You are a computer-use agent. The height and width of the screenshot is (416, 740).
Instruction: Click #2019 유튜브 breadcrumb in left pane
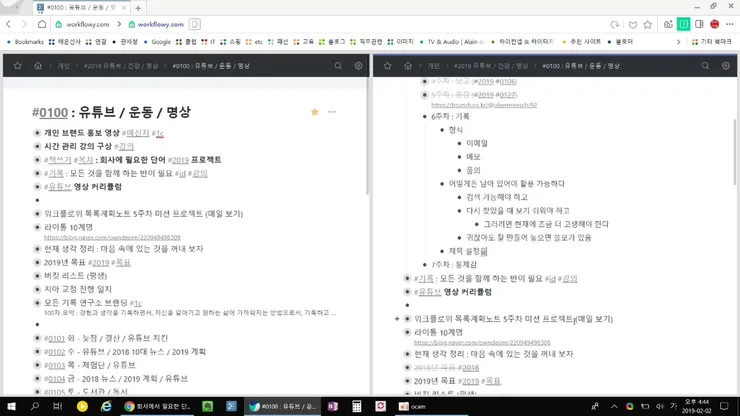121,66
